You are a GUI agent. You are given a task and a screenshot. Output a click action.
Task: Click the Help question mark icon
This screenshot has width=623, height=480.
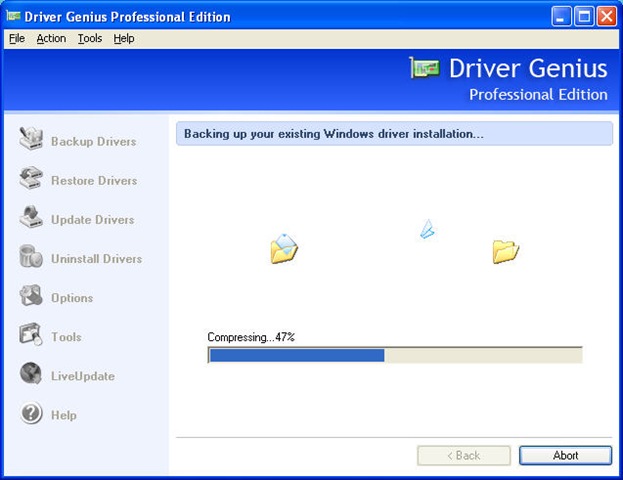point(31,412)
